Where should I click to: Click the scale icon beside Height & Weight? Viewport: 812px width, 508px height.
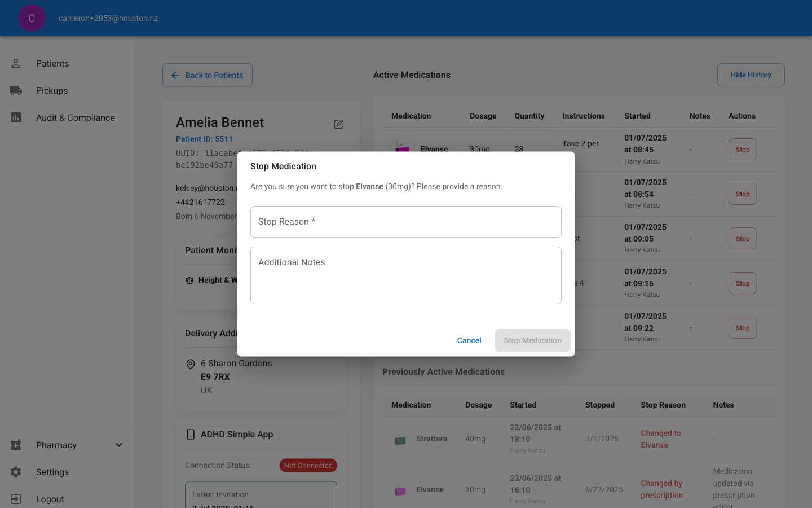(x=189, y=281)
